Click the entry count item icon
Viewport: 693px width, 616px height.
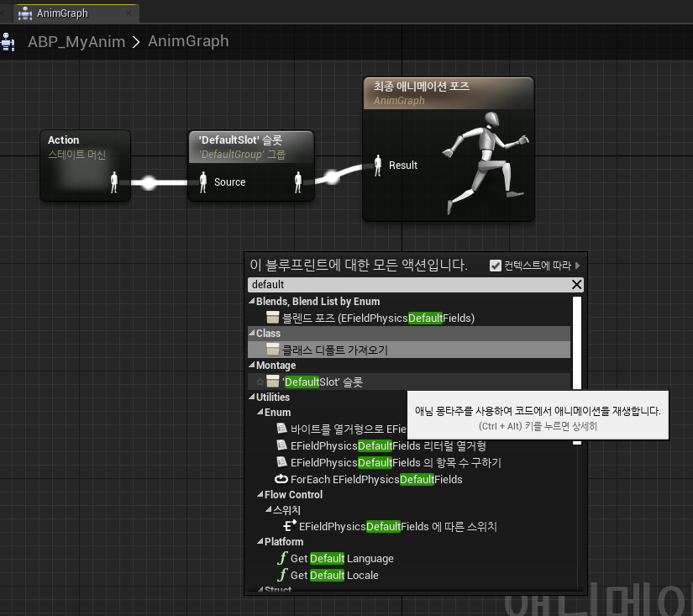pyautogui.click(x=281, y=461)
